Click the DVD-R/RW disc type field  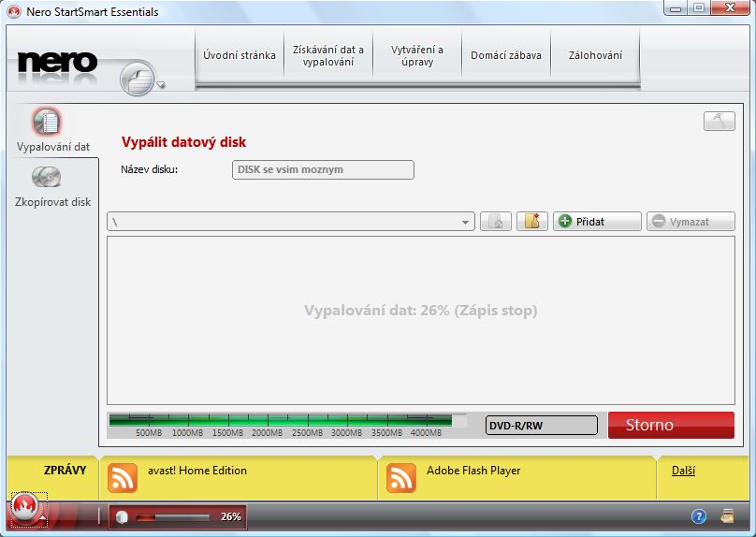click(542, 426)
